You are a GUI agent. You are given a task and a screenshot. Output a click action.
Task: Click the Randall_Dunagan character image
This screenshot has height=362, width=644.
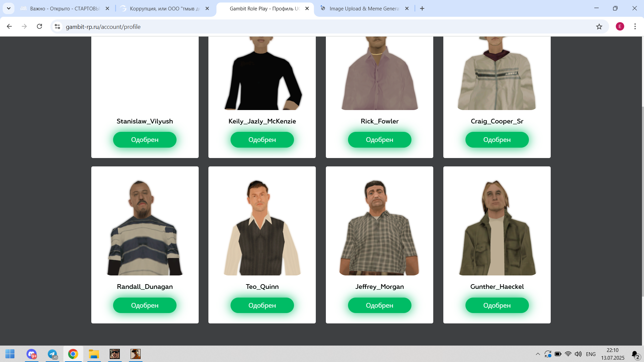coord(145,227)
